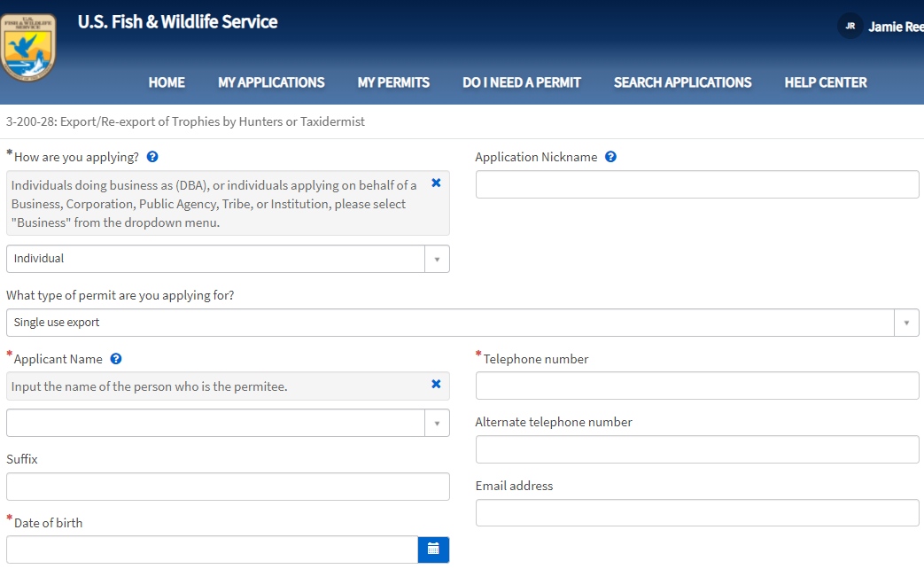The width and height of the screenshot is (924, 569).
Task: Click into the Email address field
Action: (697, 513)
